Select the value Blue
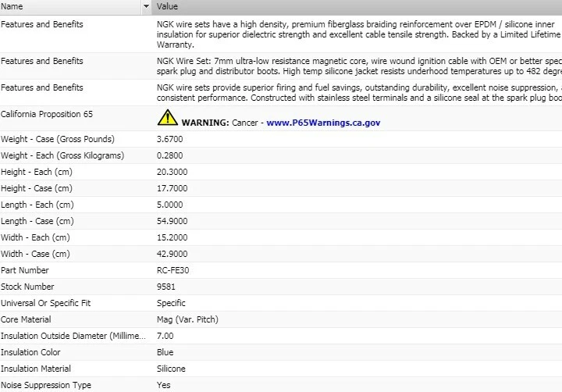Image resolution: width=562 pixels, height=392 pixels. 165,352
